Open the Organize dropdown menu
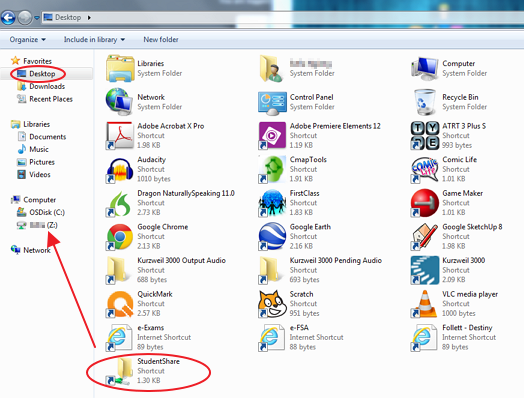524x398 pixels. [x=27, y=39]
